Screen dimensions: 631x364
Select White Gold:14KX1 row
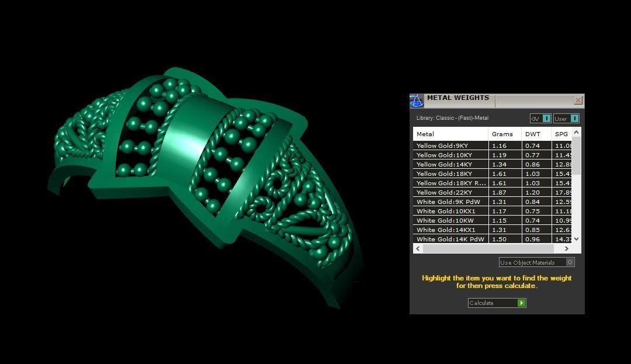point(492,230)
